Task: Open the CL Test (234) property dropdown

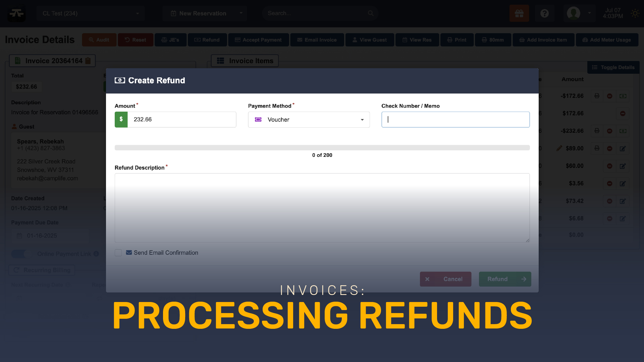Action: (x=91, y=13)
